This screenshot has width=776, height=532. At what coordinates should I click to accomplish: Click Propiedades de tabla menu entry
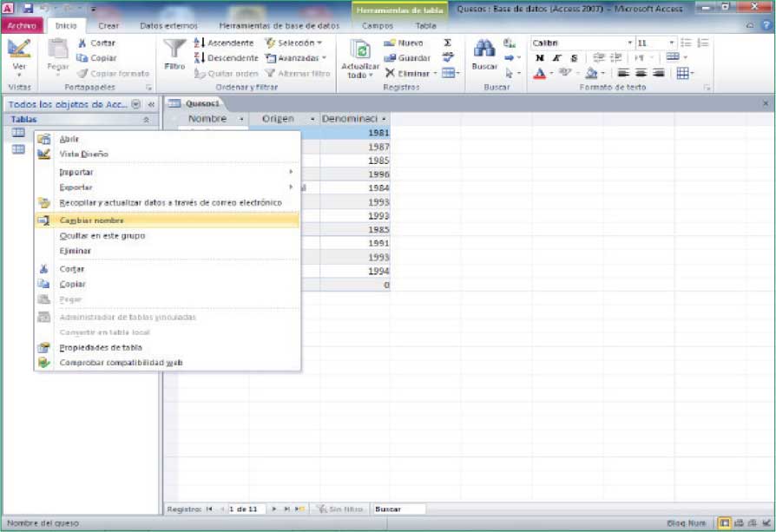tap(100, 347)
